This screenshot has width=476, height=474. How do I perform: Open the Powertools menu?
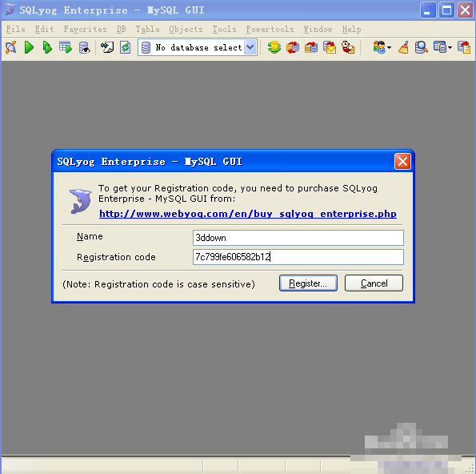pyautogui.click(x=270, y=29)
